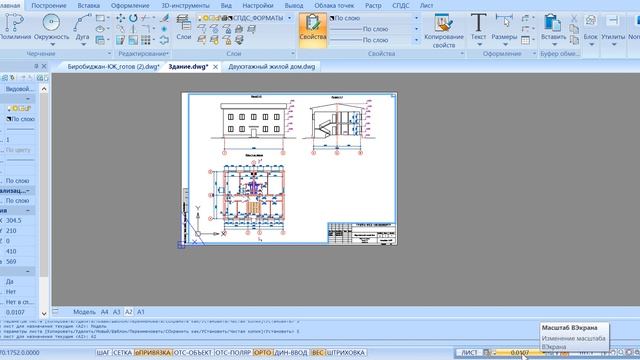Toggle СЕТКА grid mode
Viewport: 640px width, 360px height.
(x=122, y=353)
